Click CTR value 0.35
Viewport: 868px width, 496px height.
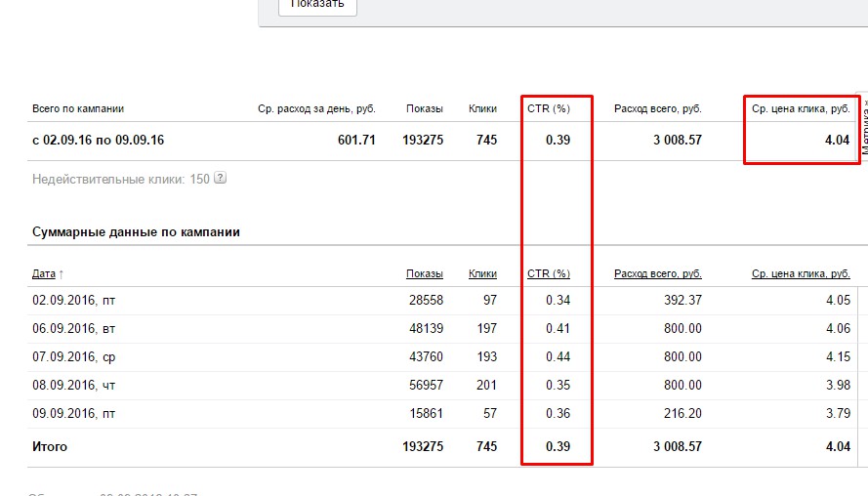point(558,386)
